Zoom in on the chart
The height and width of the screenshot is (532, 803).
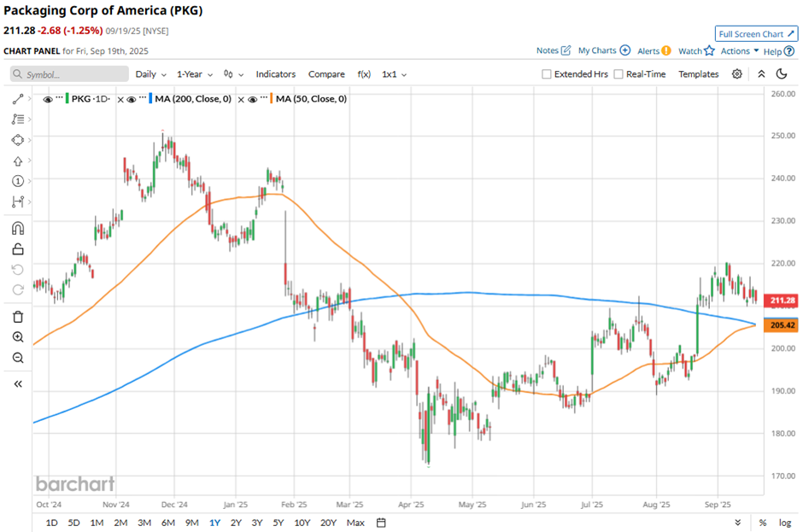[18, 337]
